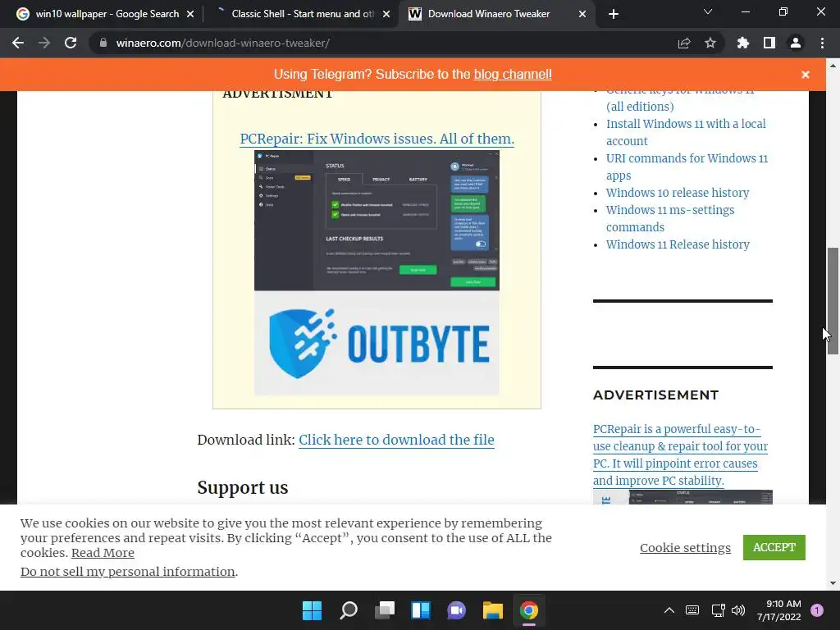This screenshot has width=840, height=630.
Task: Click the scrollbar down arrow
Action: coord(833,583)
